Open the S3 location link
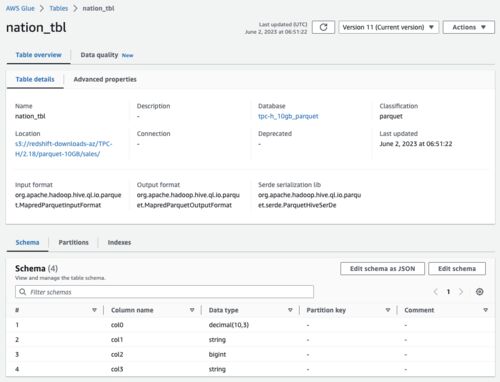 coord(64,149)
